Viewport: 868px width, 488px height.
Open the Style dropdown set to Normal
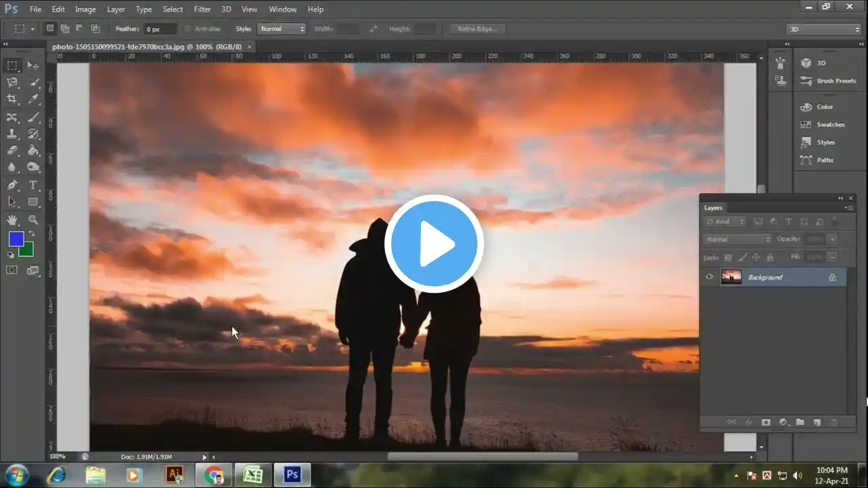coord(281,29)
